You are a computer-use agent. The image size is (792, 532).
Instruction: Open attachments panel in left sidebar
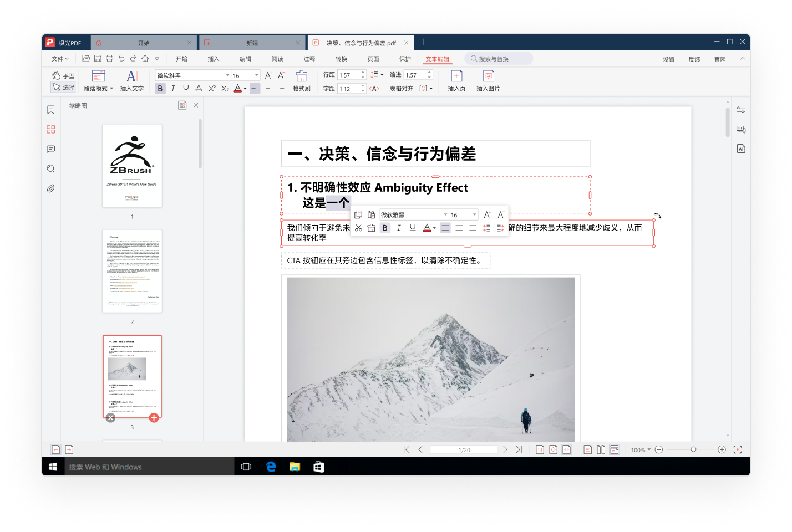pos(50,188)
